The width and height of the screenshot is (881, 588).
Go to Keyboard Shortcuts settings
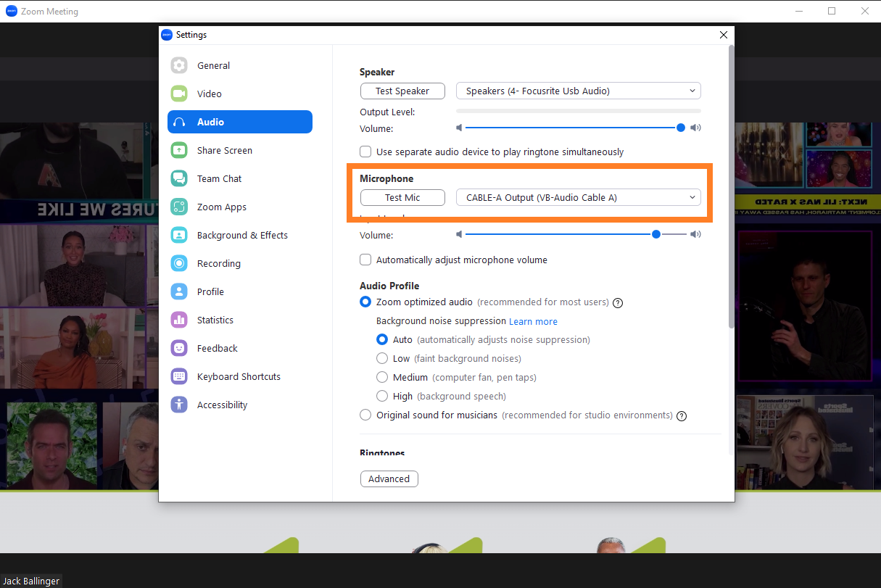240,376
